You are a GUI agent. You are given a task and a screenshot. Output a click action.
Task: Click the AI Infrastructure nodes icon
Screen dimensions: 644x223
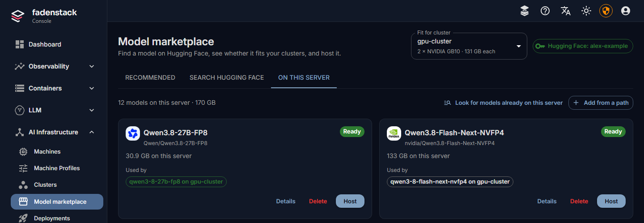coord(19,132)
